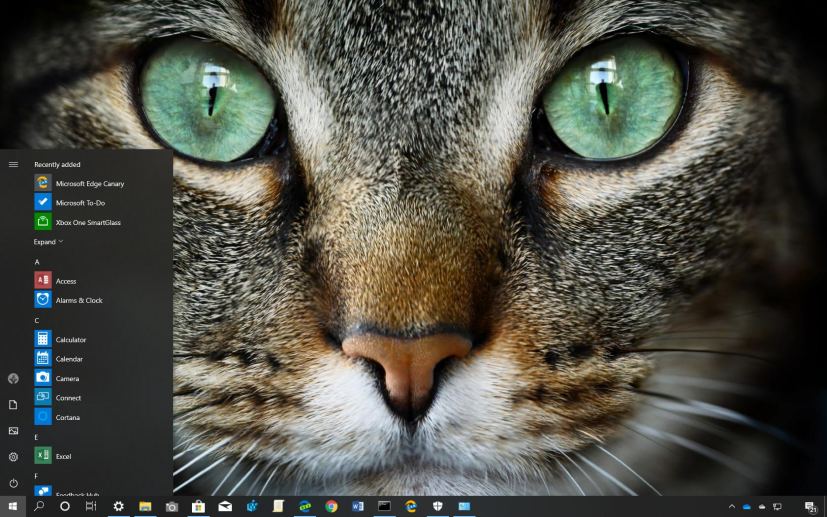Screen dimensions: 827x517
Task: Show hidden system tray icons
Action: [732, 506]
